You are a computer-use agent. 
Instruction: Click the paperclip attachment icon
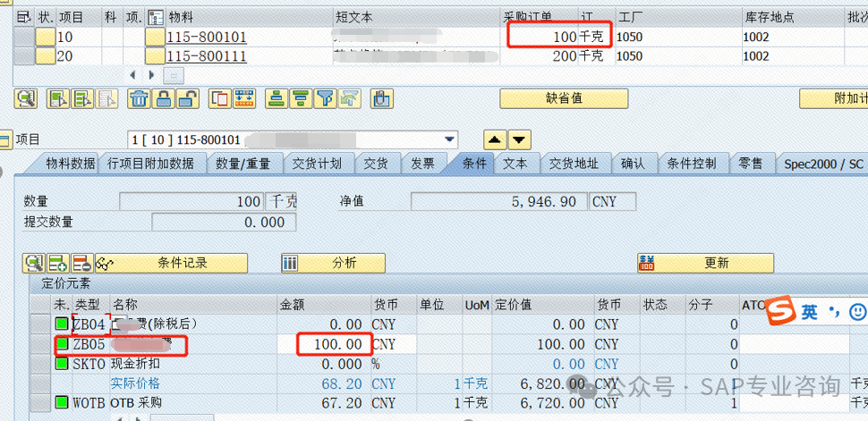pos(381,98)
